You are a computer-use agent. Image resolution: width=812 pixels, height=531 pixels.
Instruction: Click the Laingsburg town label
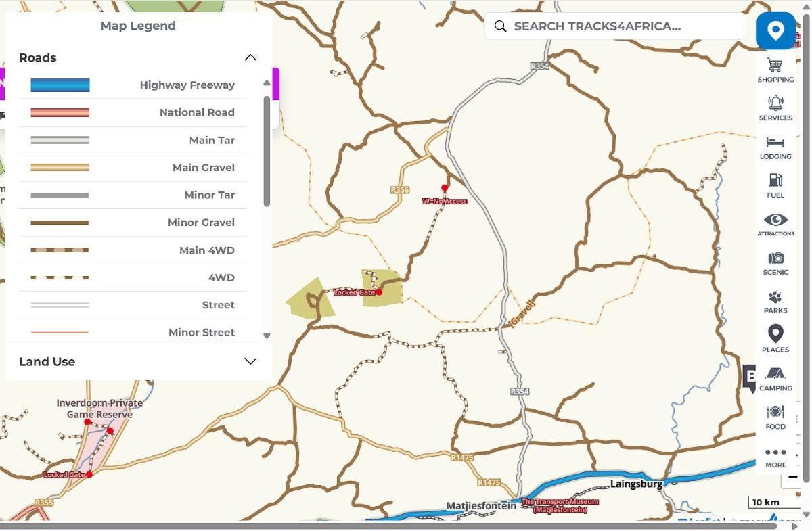coord(636,484)
